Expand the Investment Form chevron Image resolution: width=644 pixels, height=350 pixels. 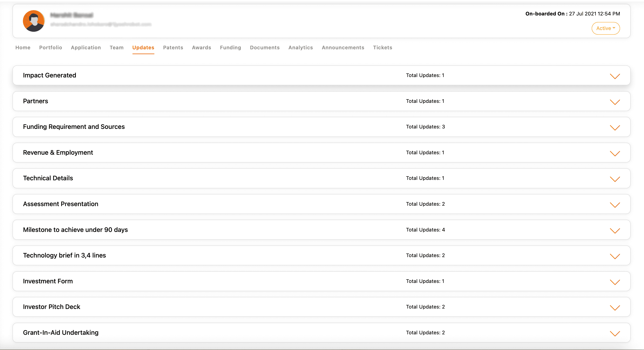[x=615, y=282]
